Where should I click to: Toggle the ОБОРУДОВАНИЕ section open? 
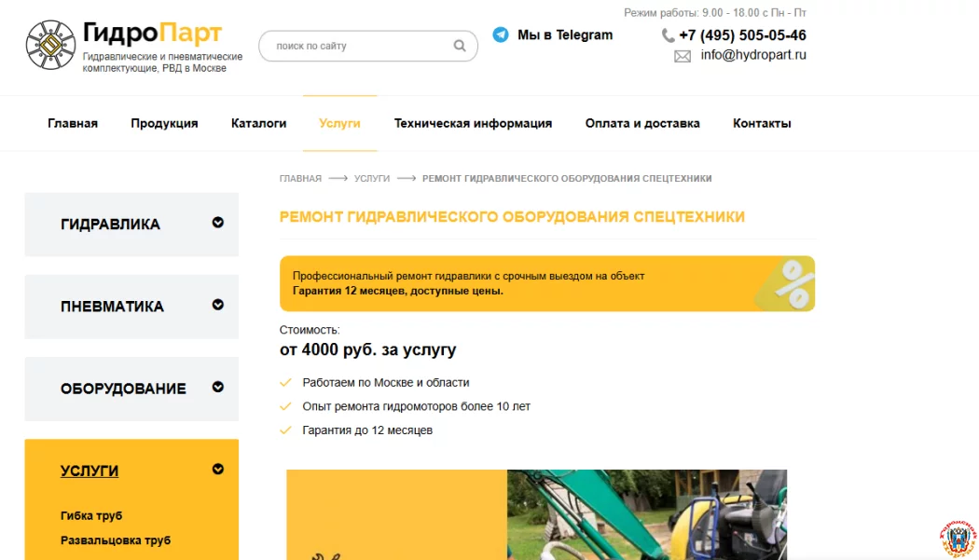(x=217, y=389)
